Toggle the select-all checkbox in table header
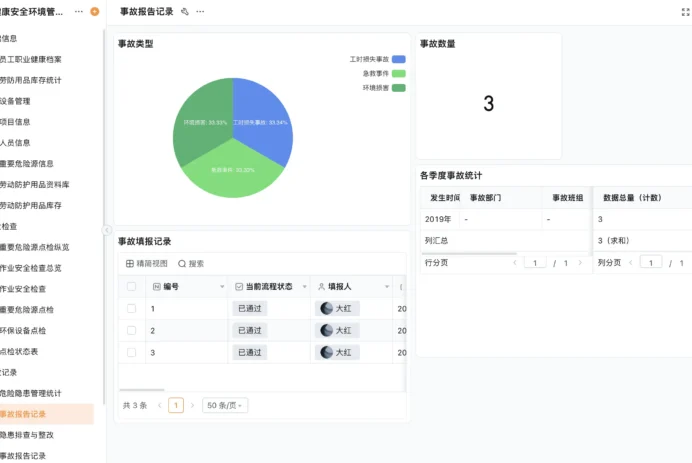This screenshot has height=463, width=692. click(x=132, y=287)
